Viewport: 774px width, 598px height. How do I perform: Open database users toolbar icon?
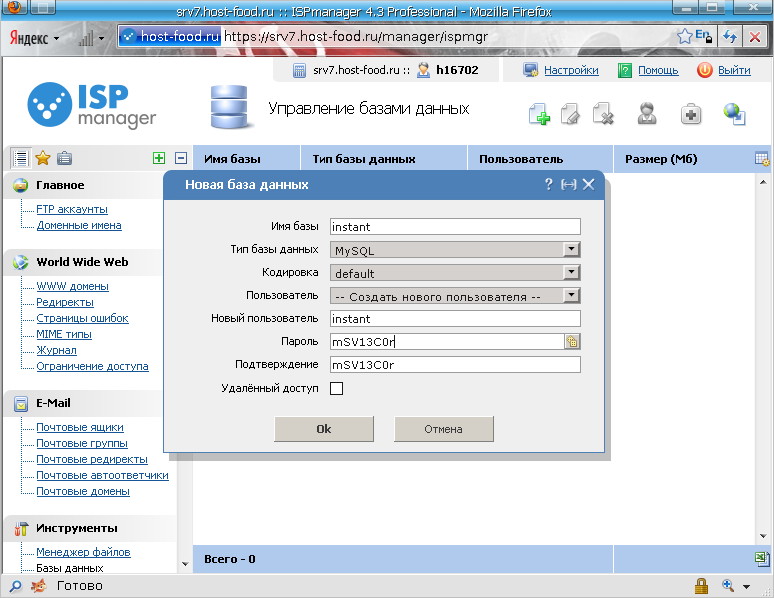pyautogui.click(x=647, y=114)
